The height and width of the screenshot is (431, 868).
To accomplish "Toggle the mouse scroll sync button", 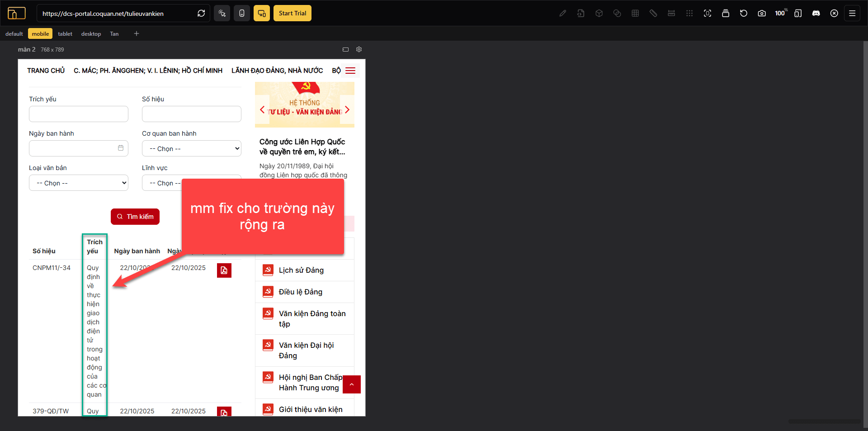I will (242, 13).
